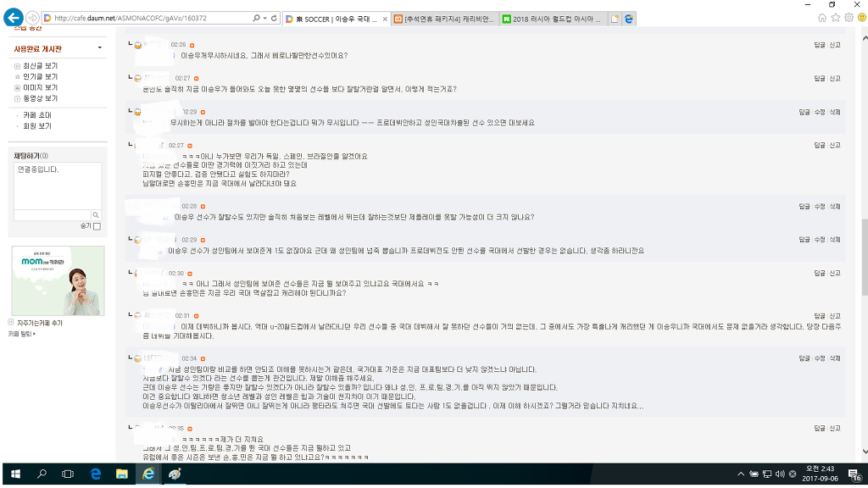
Task: Open the Paint-like app in taskbar
Action: click(x=175, y=474)
